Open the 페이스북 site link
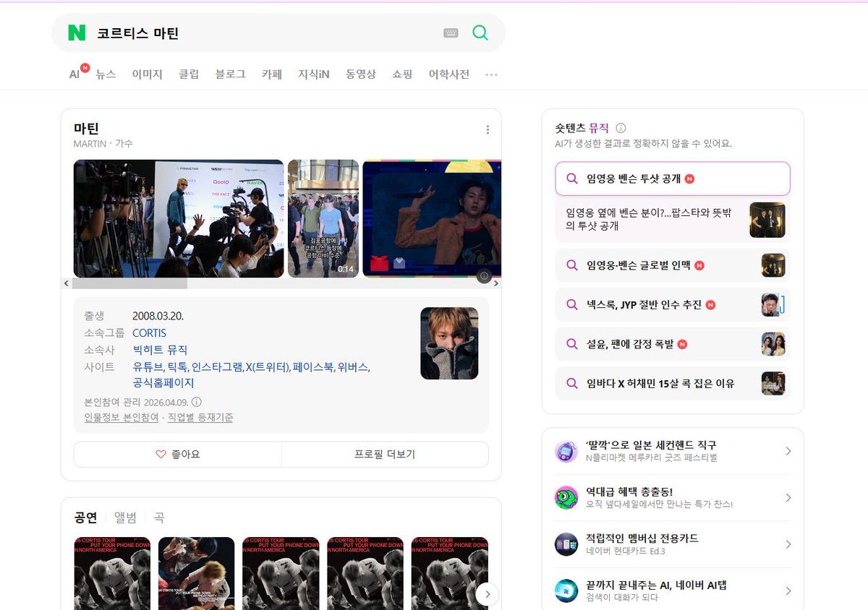The image size is (868, 610). (x=313, y=367)
